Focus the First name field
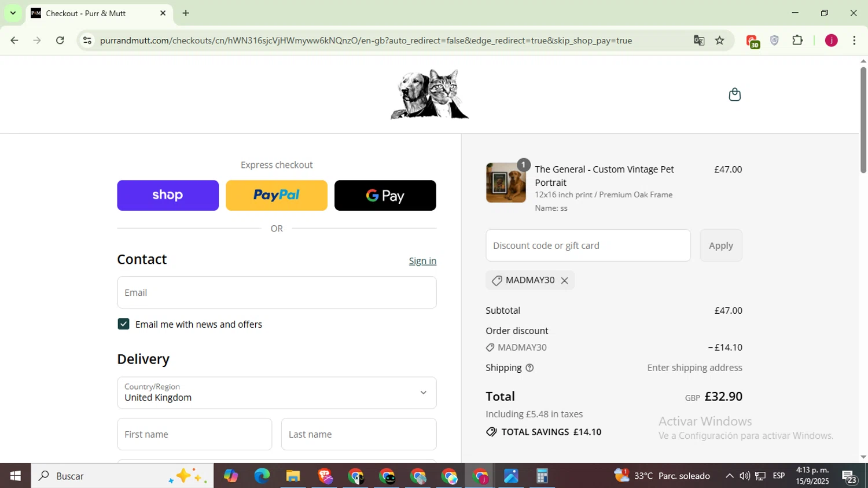This screenshot has height=488, width=868. point(194,434)
